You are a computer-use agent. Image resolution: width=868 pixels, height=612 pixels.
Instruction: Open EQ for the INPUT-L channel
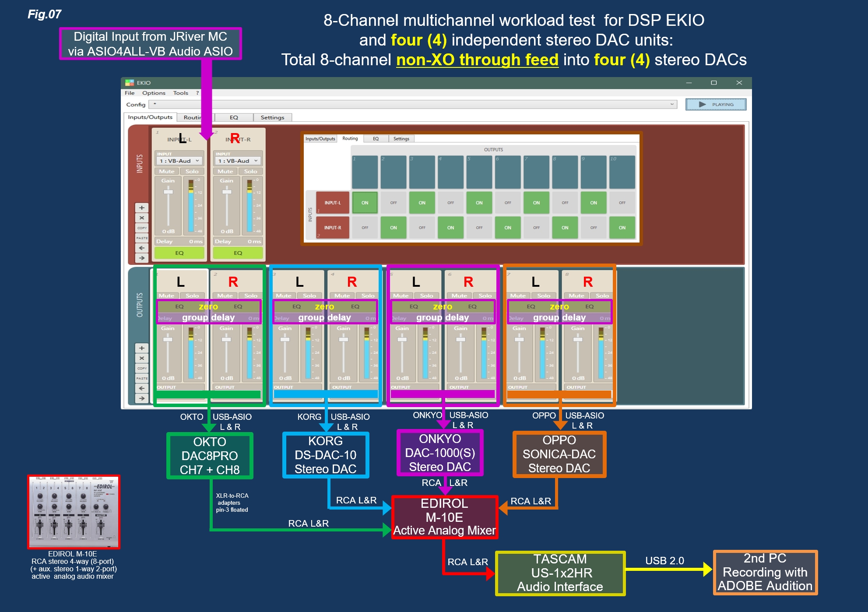[179, 253]
